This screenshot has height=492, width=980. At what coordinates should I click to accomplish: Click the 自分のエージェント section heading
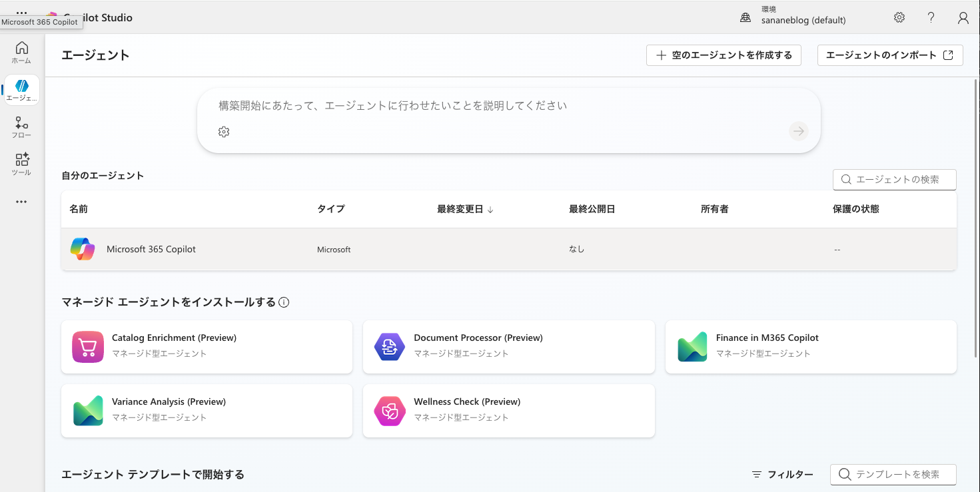pyautogui.click(x=103, y=176)
